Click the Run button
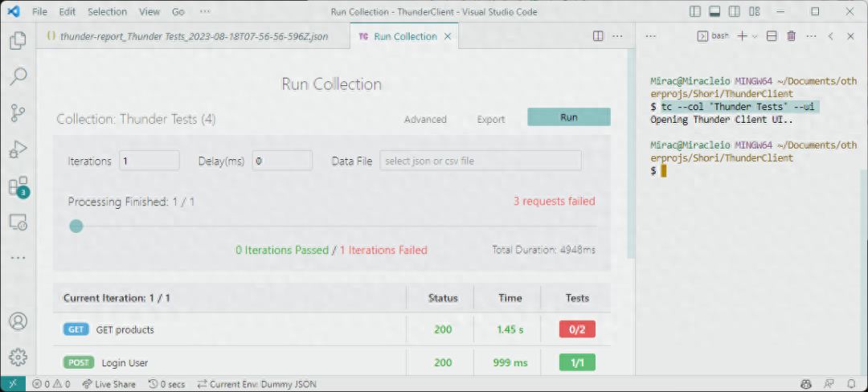 569,117
